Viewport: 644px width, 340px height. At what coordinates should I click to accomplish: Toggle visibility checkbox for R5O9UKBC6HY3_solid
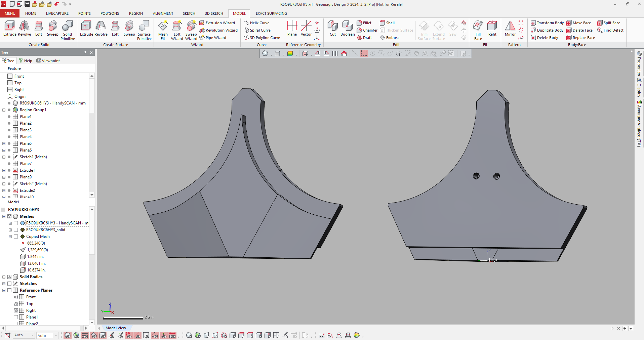(16, 230)
